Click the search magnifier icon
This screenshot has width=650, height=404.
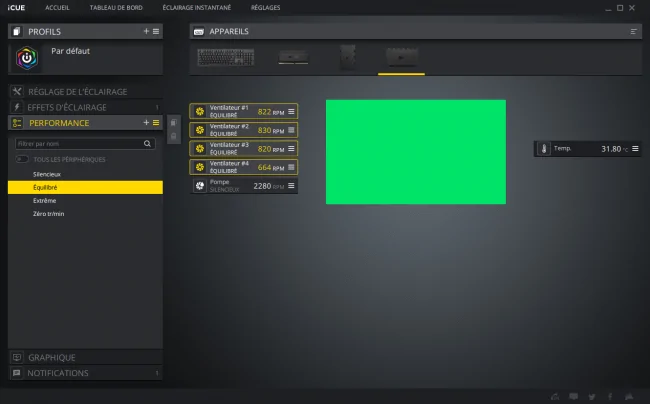click(x=147, y=143)
